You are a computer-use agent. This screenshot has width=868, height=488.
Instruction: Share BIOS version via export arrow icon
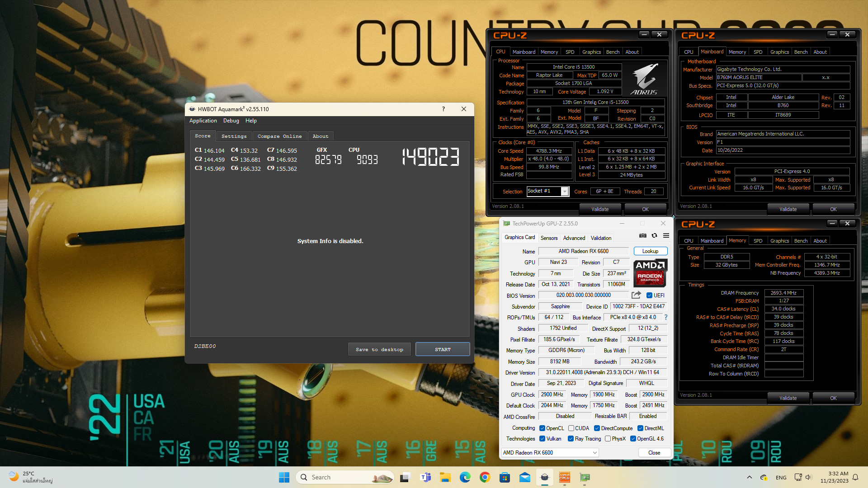636,295
